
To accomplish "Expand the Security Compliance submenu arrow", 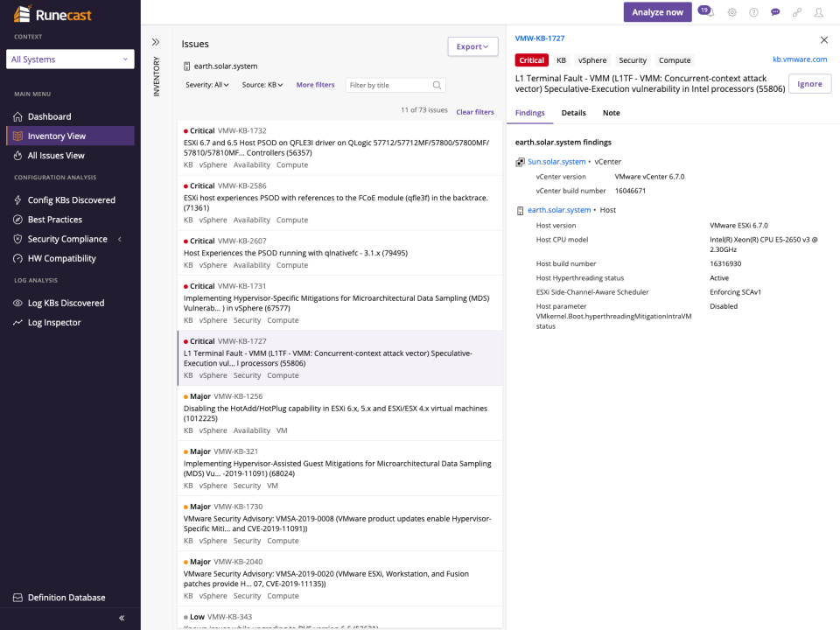I will coord(120,239).
